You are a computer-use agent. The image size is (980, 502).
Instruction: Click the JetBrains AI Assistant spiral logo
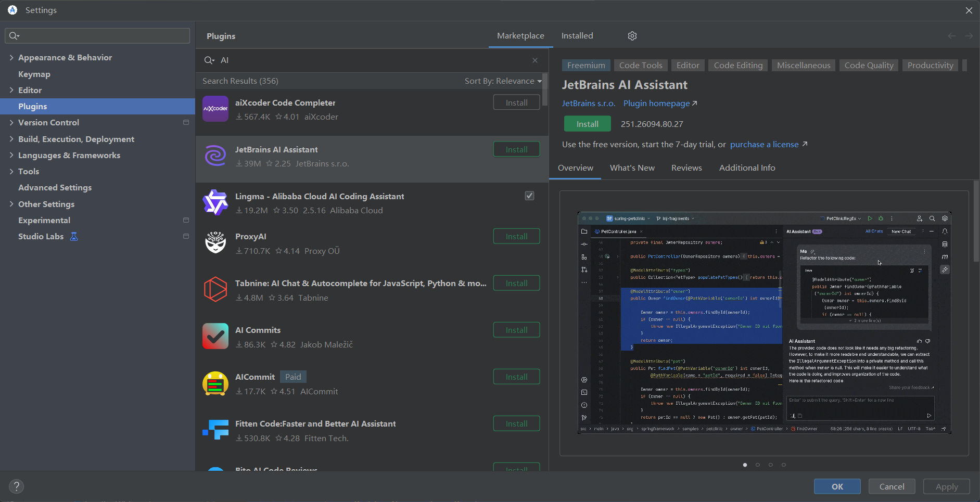[215, 156]
